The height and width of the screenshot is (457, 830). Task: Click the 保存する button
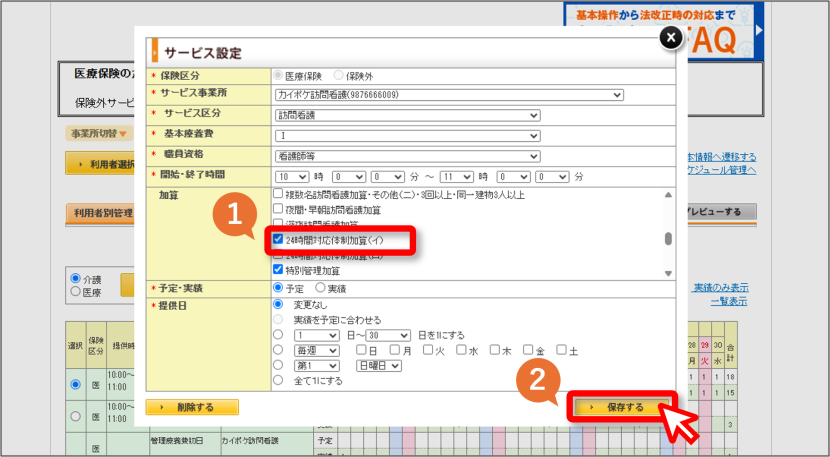(621, 407)
